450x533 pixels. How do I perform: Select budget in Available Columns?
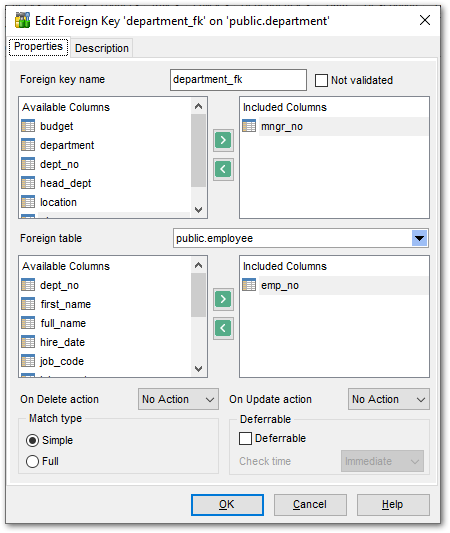56,126
